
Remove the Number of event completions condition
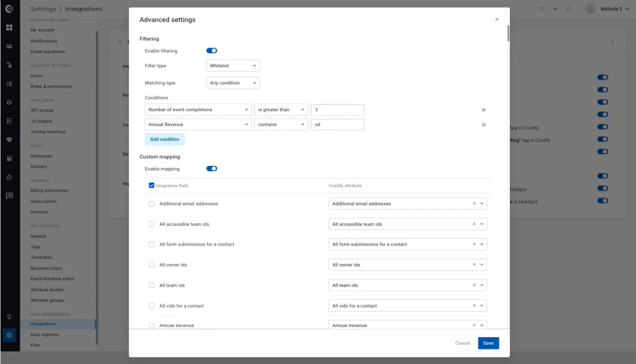point(483,110)
